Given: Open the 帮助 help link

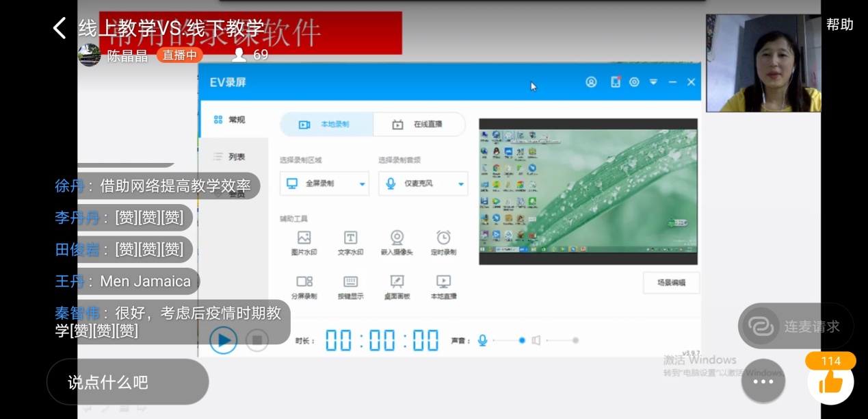Looking at the screenshot, I should tap(839, 25).
